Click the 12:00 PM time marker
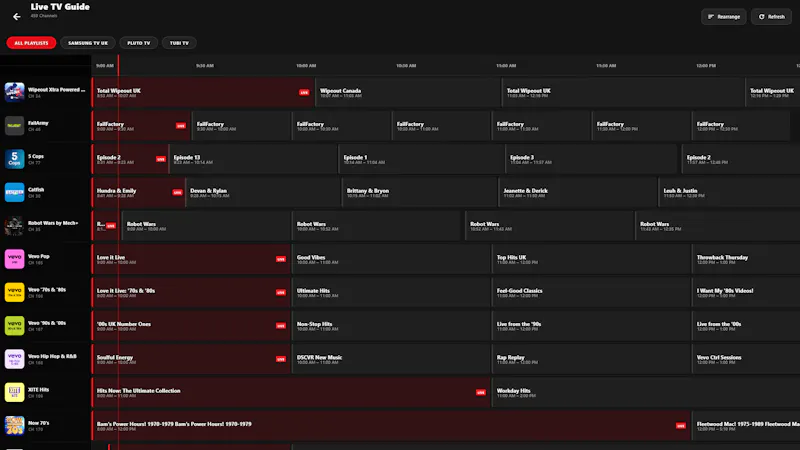 point(706,66)
